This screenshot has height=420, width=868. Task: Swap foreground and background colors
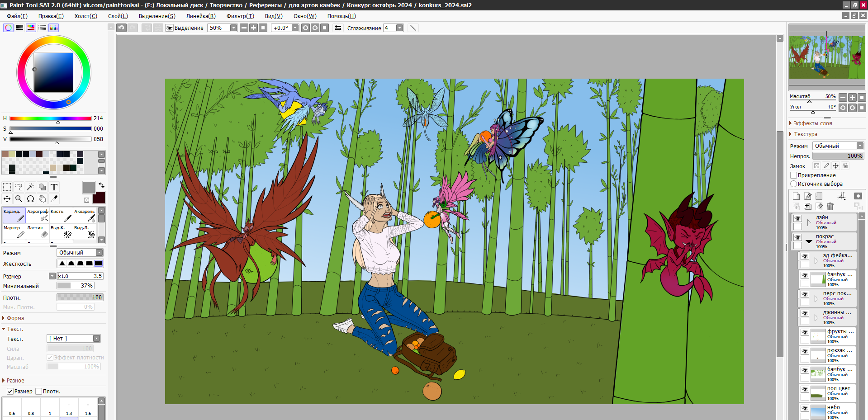point(101,185)
